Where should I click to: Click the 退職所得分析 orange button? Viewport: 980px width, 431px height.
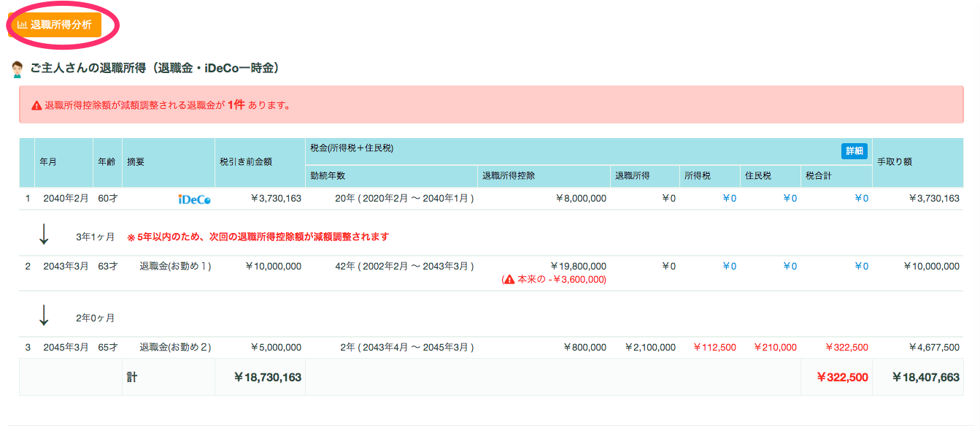coord(55,24)
